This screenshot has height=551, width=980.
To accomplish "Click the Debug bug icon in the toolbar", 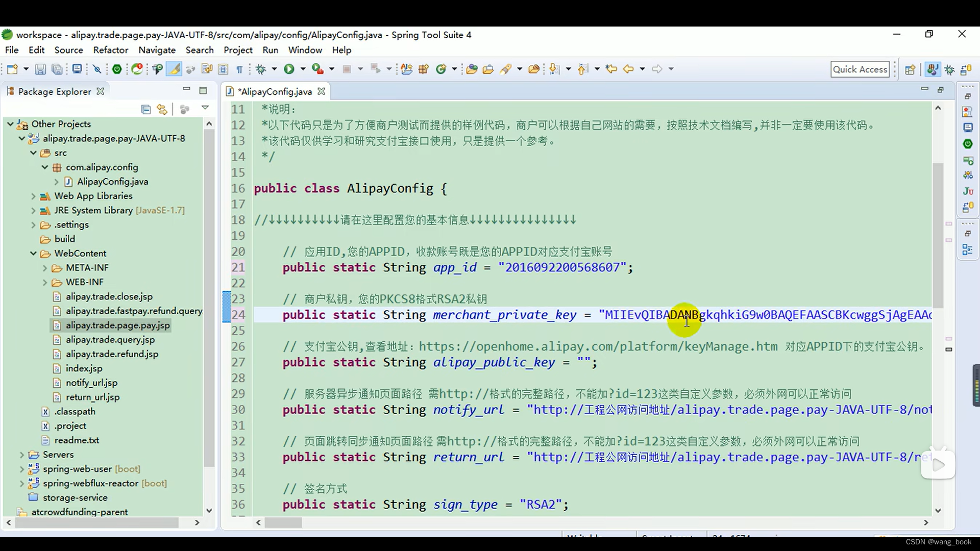I will [261, 69].
